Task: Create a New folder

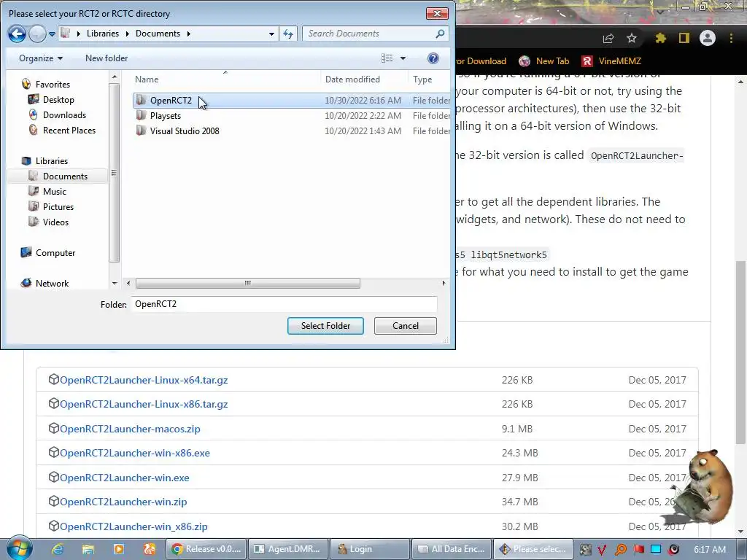Action: pos(107,58)
